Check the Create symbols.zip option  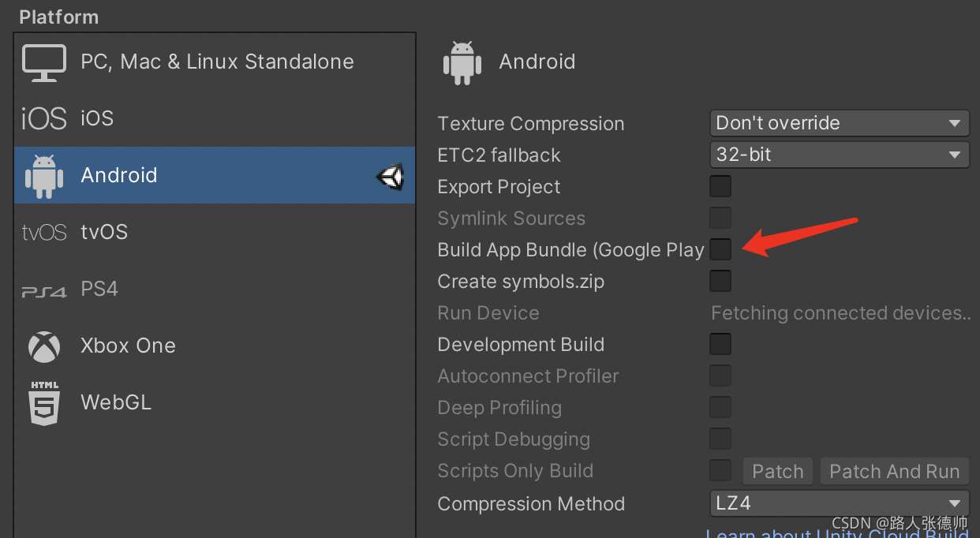pos(720,281)
